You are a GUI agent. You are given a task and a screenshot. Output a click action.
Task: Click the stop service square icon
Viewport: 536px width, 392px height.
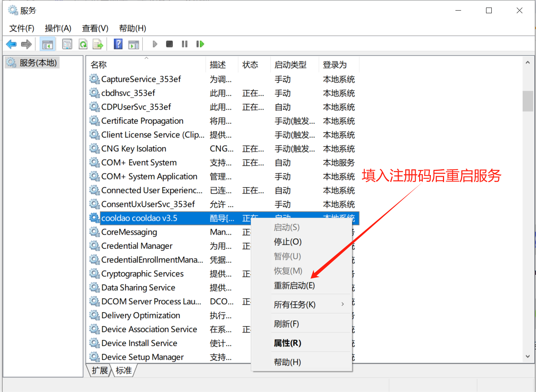169,44
